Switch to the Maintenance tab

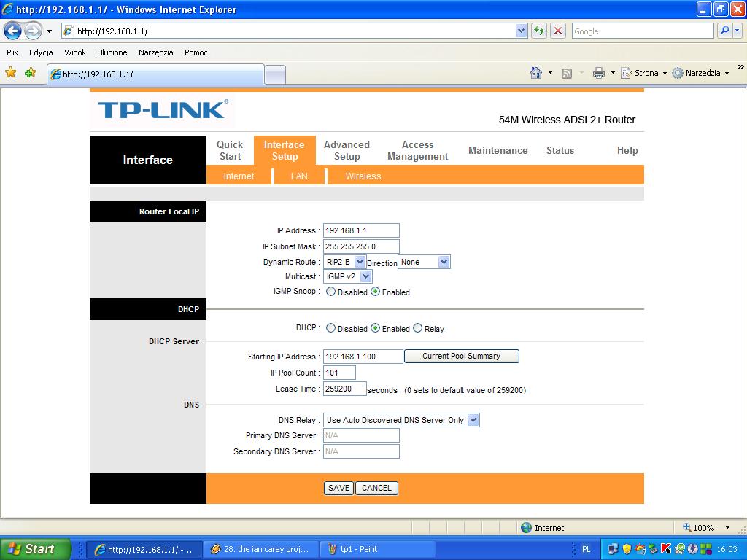pos(498,150)
